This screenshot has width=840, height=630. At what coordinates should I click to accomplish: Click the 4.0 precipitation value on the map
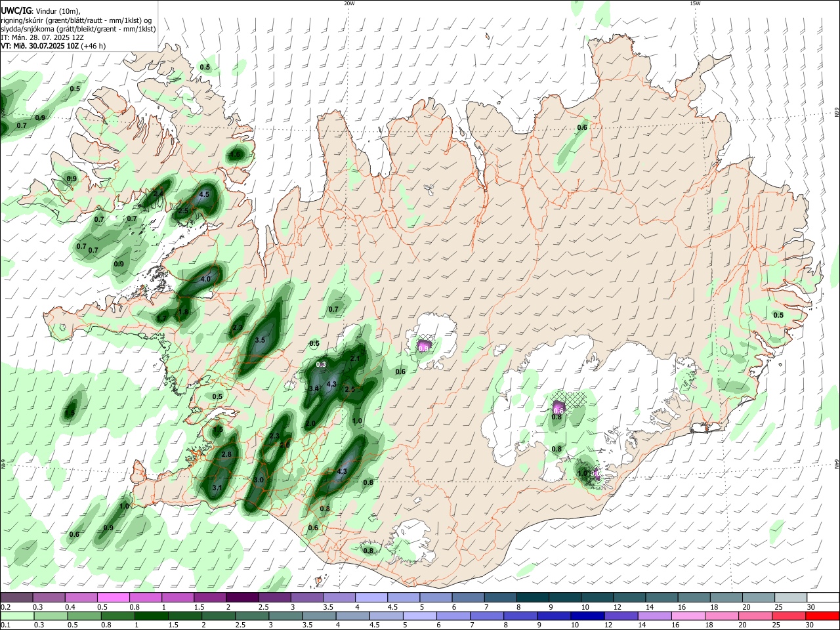pos(205,279)
